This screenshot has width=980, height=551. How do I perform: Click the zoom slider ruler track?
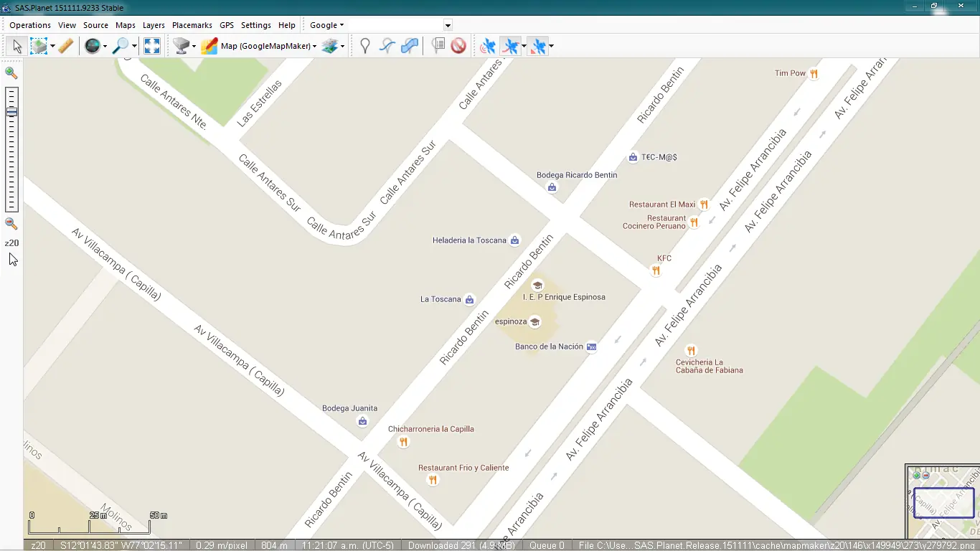pos(11,149)
